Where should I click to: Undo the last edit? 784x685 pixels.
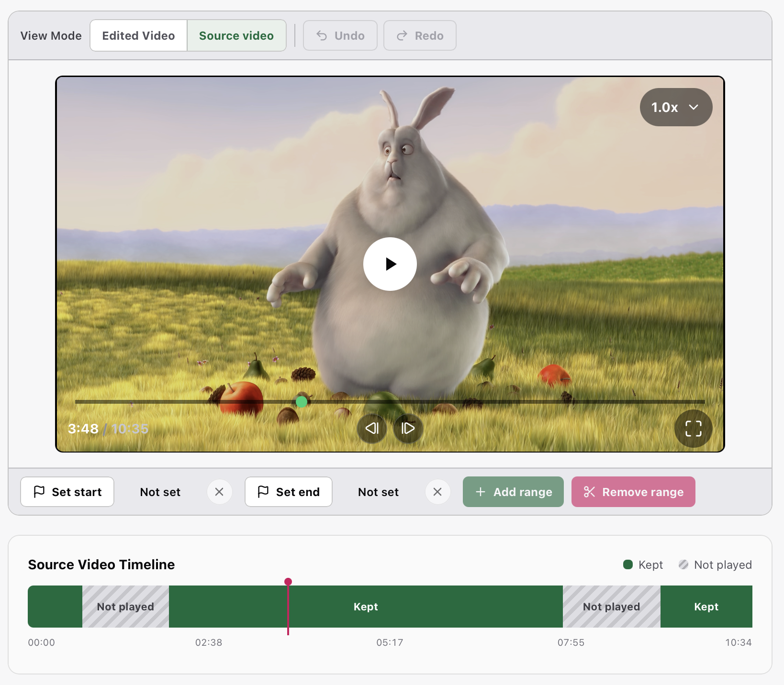[x=340, y=35]
